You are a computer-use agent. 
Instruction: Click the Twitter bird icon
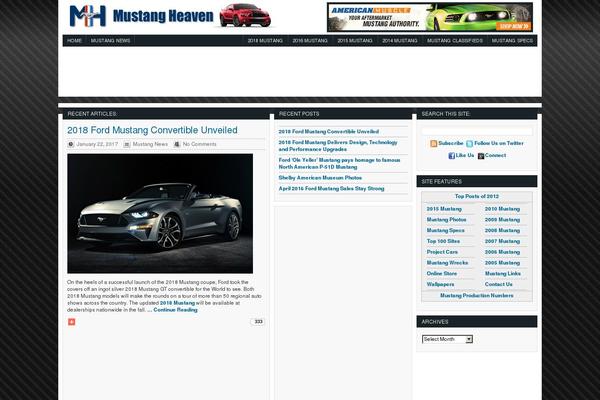(470, 144)
